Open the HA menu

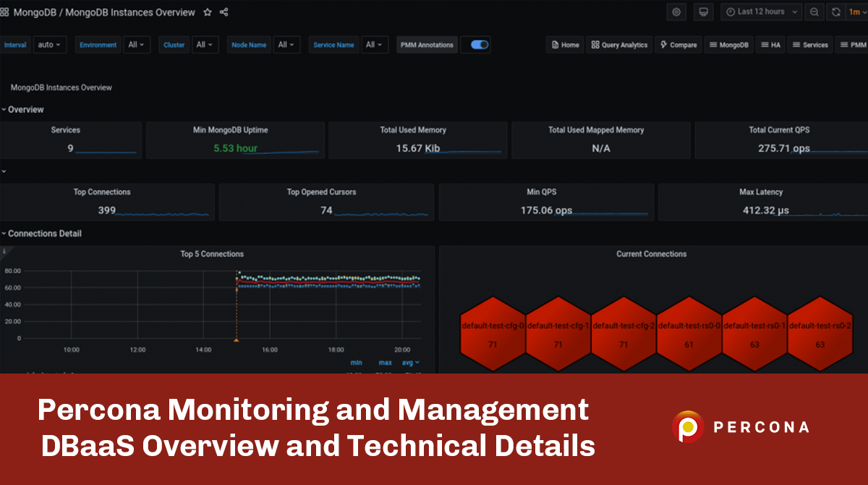coord(770,45)
